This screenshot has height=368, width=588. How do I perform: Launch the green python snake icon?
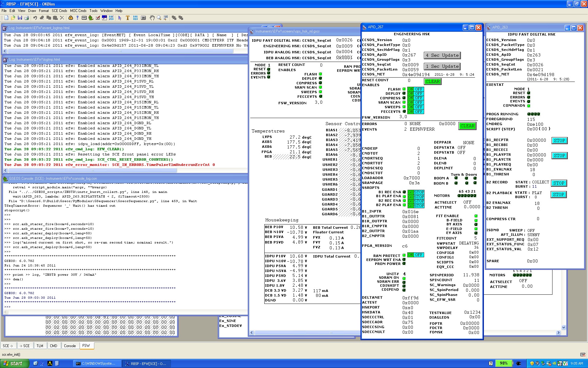(91, 18)
